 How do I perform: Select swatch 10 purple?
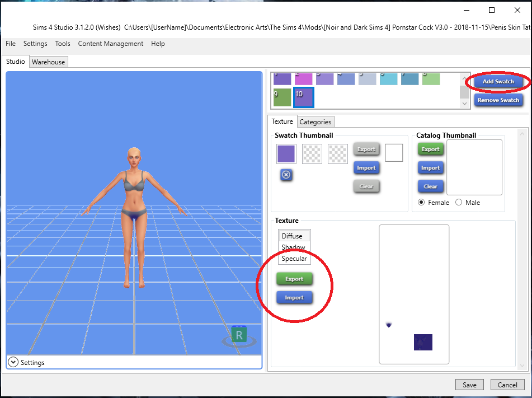point(304,97)
